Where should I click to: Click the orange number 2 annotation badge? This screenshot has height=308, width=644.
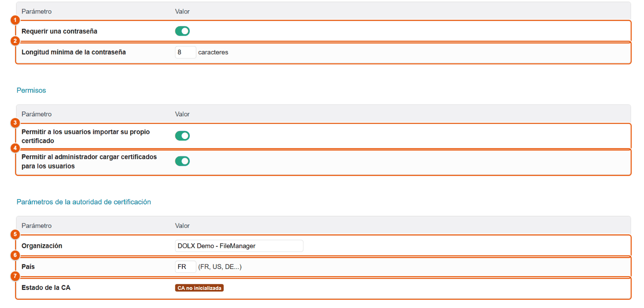pyautogui.click(x=15, y=41)
